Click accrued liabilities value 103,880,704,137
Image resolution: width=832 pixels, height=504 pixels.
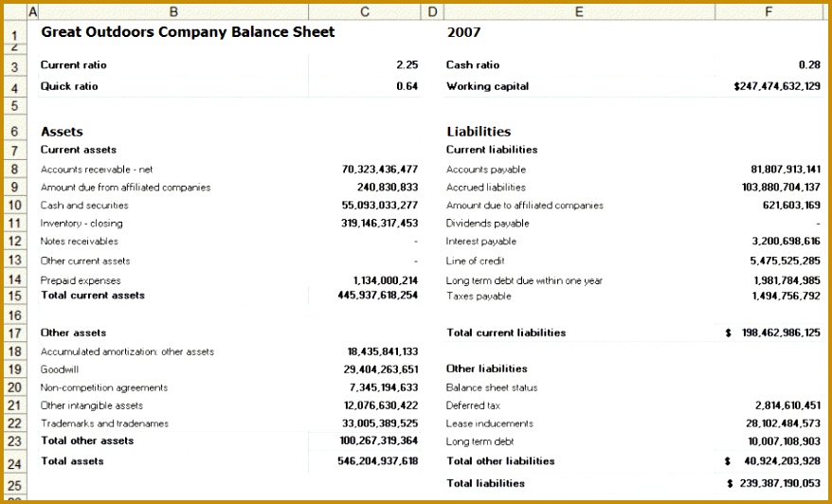pyautogui.click(x=781, y=188)
